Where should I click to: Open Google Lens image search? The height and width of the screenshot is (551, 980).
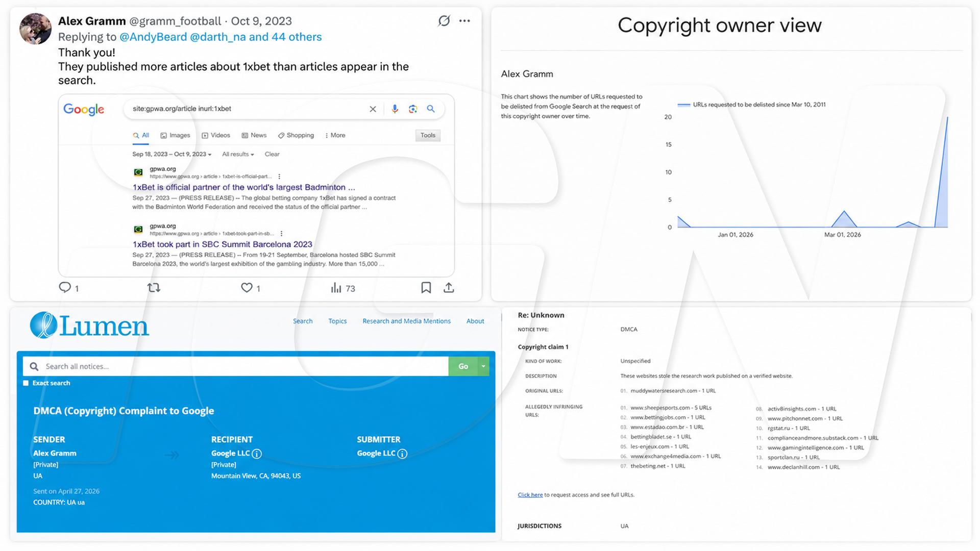(x=413, y=109)
